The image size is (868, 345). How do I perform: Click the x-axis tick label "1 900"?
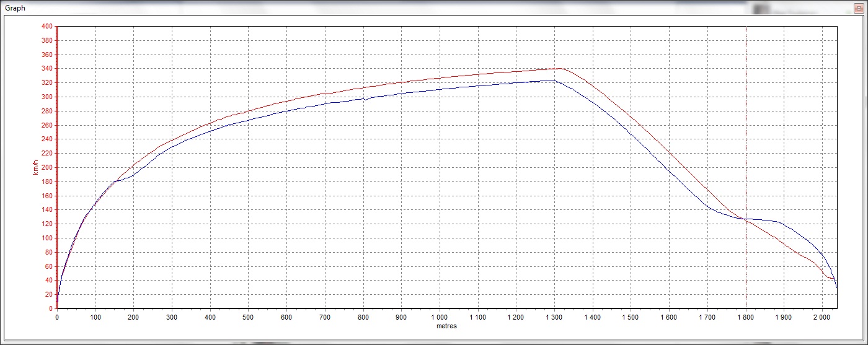pyautogui.click(x=784, y=317)
